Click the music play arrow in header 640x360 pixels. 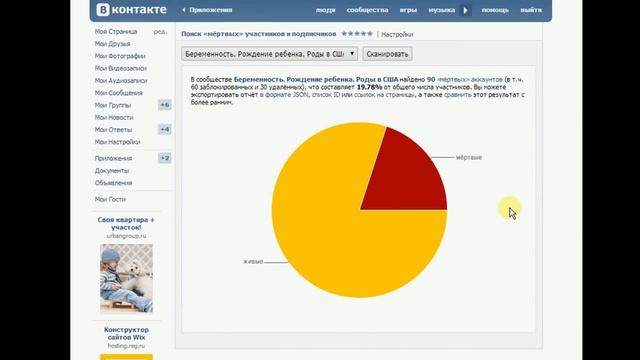465,10
